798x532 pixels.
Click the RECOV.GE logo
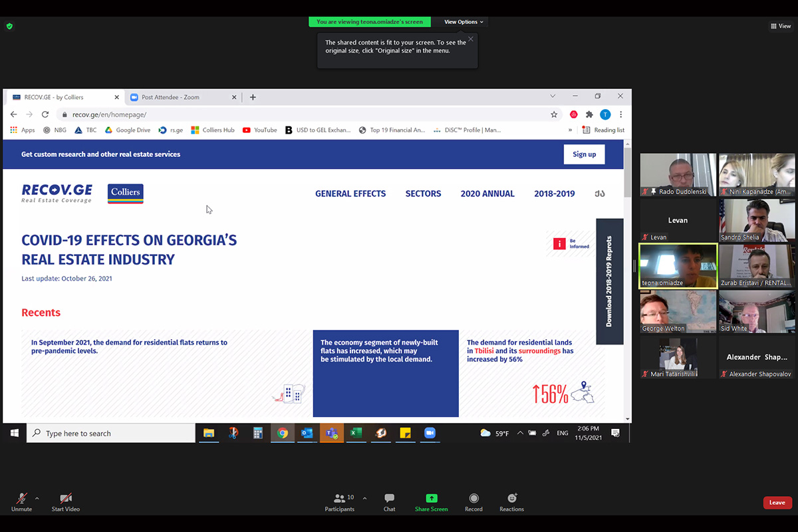[x=57, y=193]
